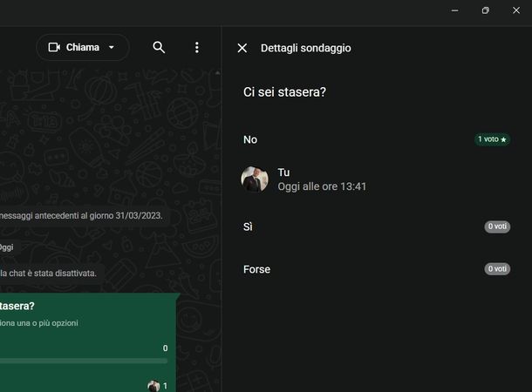Open the voter's profile picture
532x392 pixels.
(255, 179)
